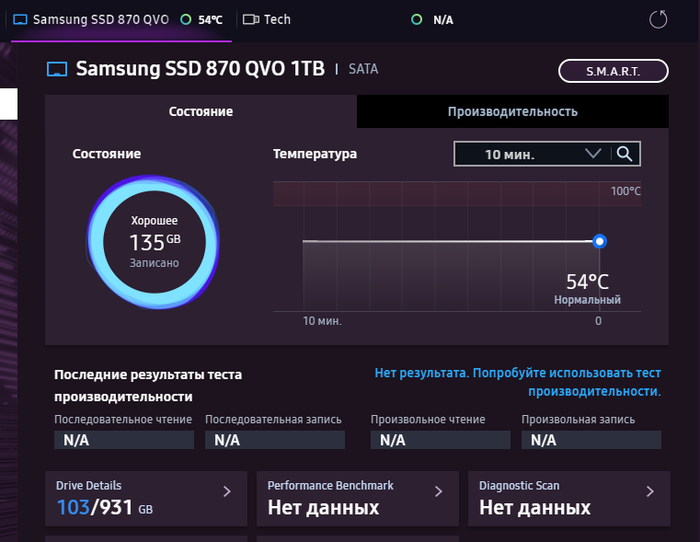
Task: Click the blue temperature graph marker
Action: (x=600, y=242)
